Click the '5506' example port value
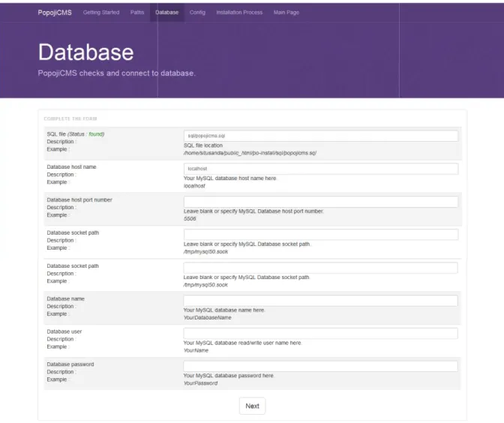This screenshot has height=423, width=504. (190, 219)
